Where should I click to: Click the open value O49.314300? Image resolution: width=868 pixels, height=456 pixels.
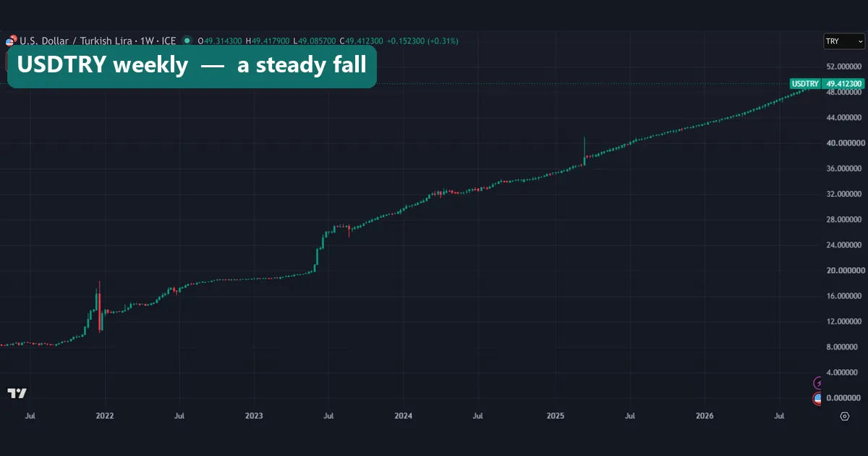[x=220, y=41]
